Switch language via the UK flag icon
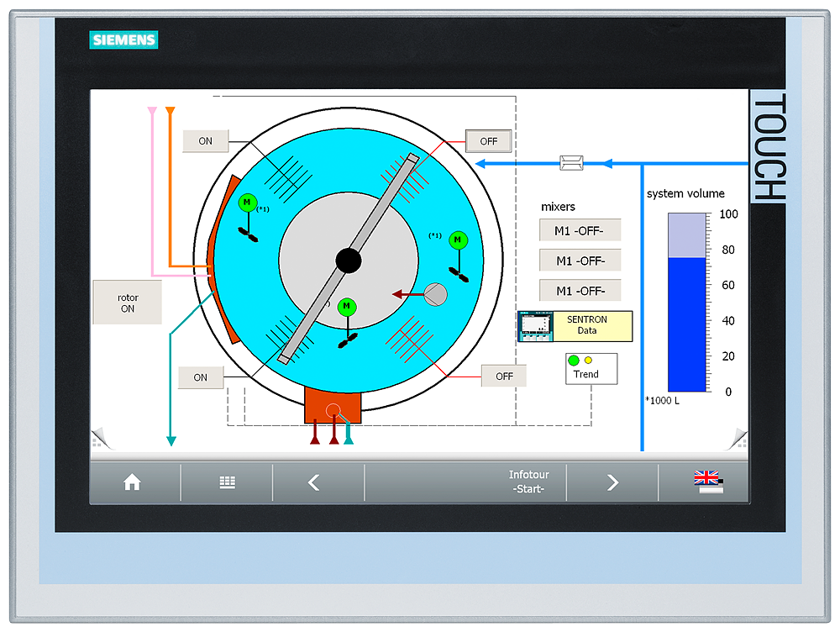Screen dimensions: 840x632 pyautogui.click(x=708, y=482)
